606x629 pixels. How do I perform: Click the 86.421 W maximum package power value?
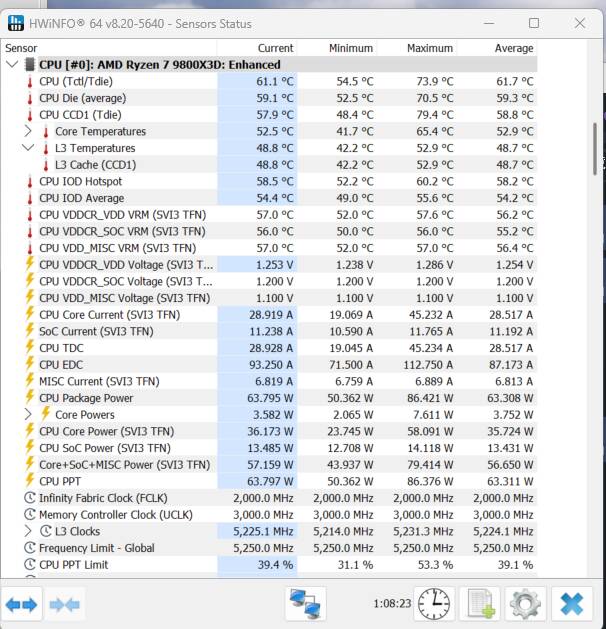430,398
